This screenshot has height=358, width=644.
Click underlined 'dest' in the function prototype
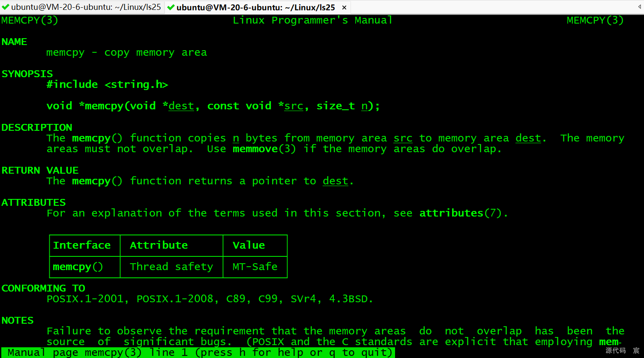181,106
